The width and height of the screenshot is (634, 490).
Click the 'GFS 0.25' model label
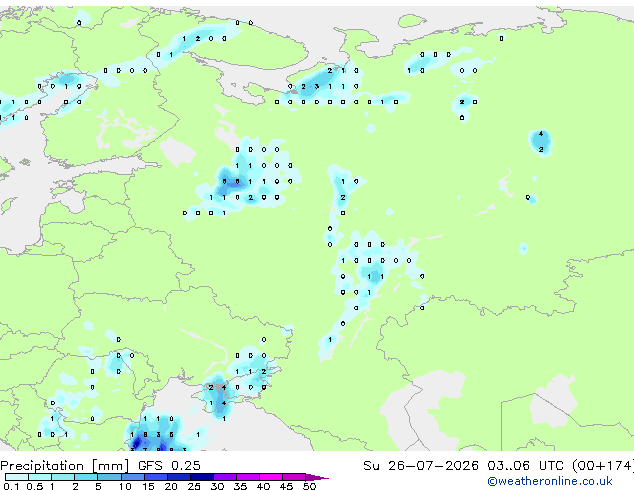(169, 466)
